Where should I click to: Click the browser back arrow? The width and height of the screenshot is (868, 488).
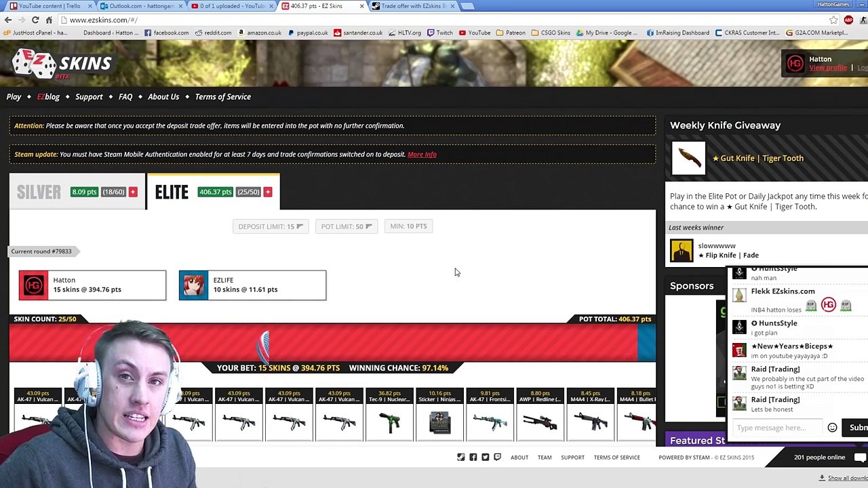tap(8, 20)
